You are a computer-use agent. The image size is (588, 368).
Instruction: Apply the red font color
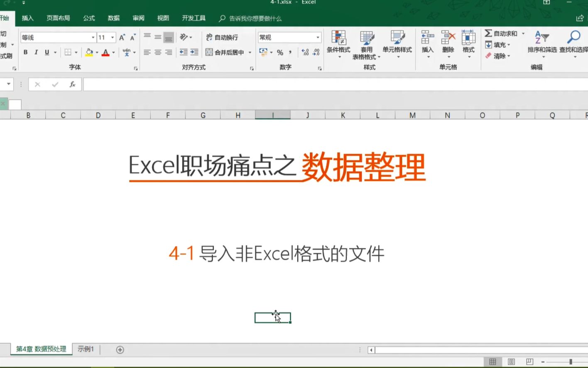(x=105, y=52)
